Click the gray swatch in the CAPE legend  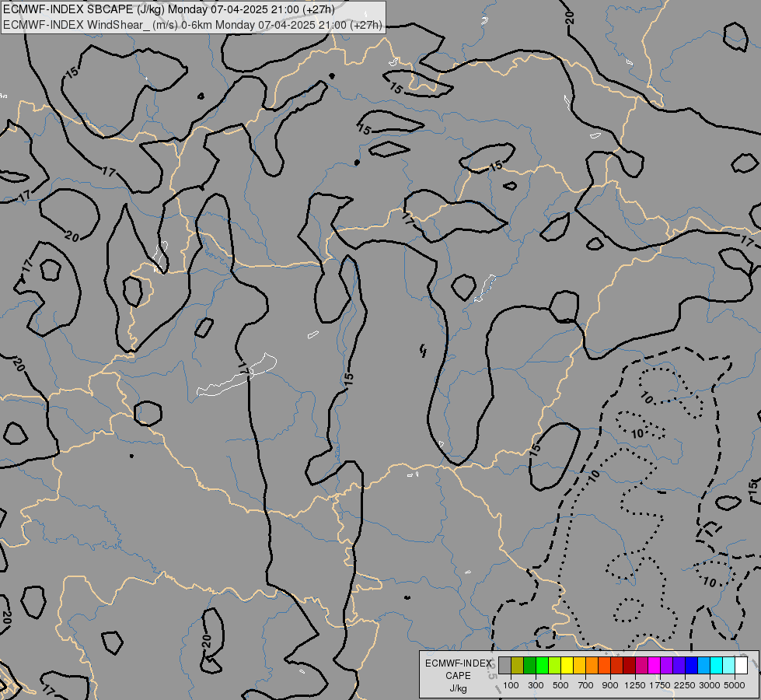pos(504,665)
